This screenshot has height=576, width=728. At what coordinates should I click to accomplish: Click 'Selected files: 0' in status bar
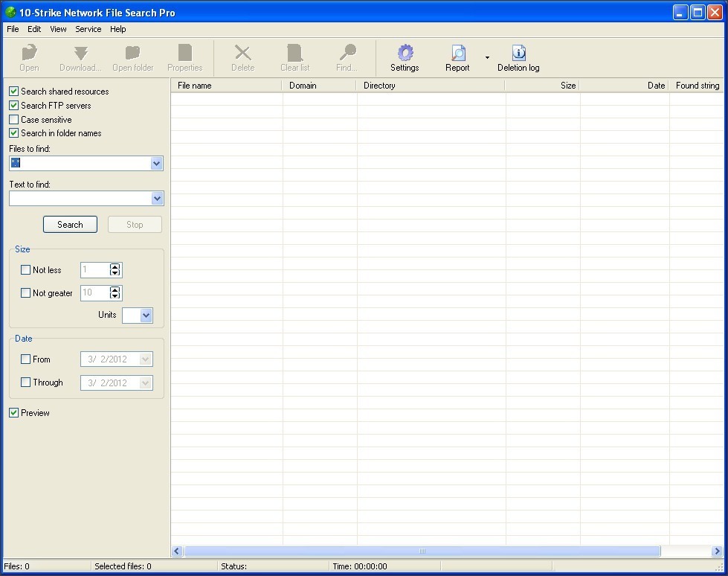click(x=123, y=566)
